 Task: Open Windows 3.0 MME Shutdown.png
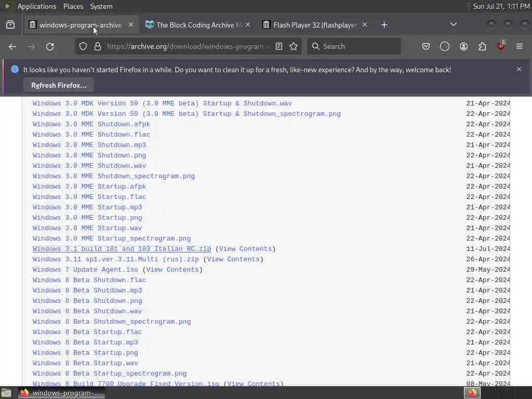coord(89,155)
